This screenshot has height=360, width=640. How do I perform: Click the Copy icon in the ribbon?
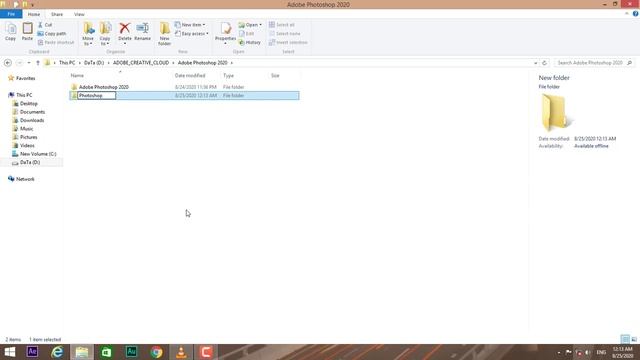pyautogui.click(x=11, y=32)
